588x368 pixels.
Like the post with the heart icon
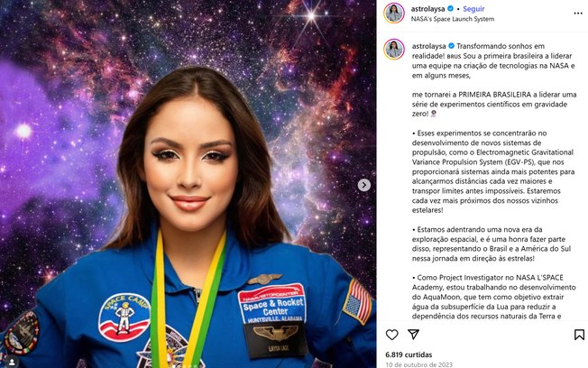click(x=392, y=335)
